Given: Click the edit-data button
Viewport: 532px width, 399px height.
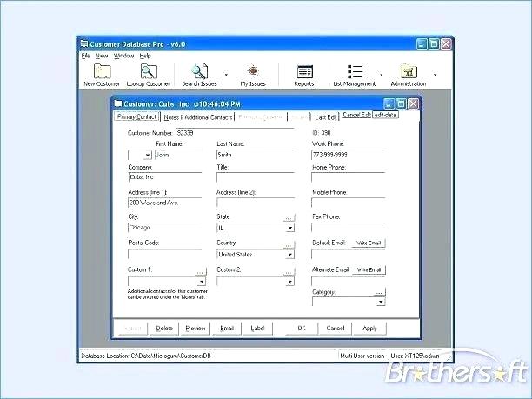Looking at the screenshot, I should point(385,115).
